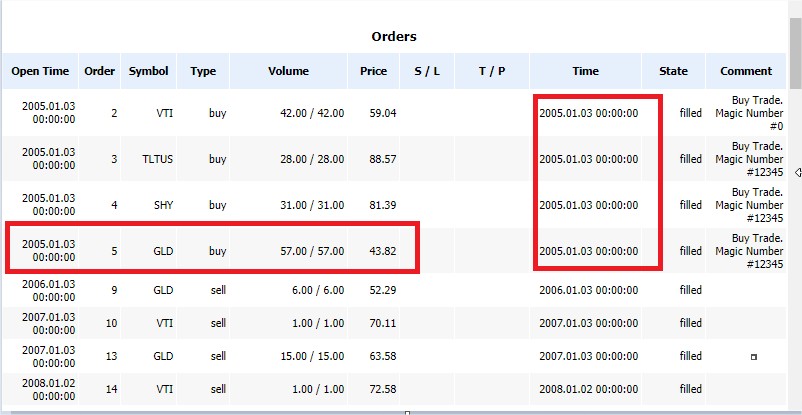This screenshot has height=415, width=802.
Task: Click the Order column header
Action: point(100,71)
